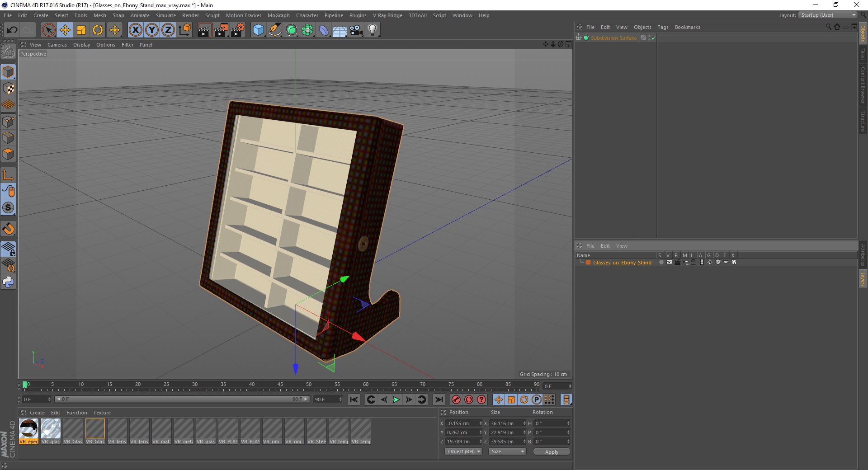Click frame 45 on timeline ruler

point(280,385)
